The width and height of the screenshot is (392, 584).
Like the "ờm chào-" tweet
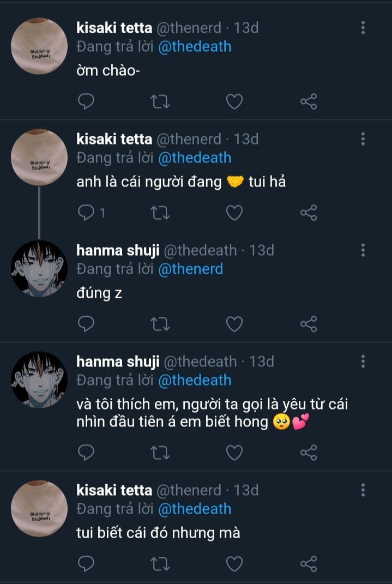[x=234, y=101]
